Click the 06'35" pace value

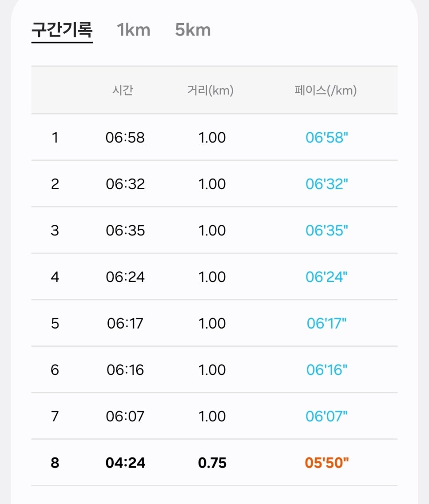(326, 230)
